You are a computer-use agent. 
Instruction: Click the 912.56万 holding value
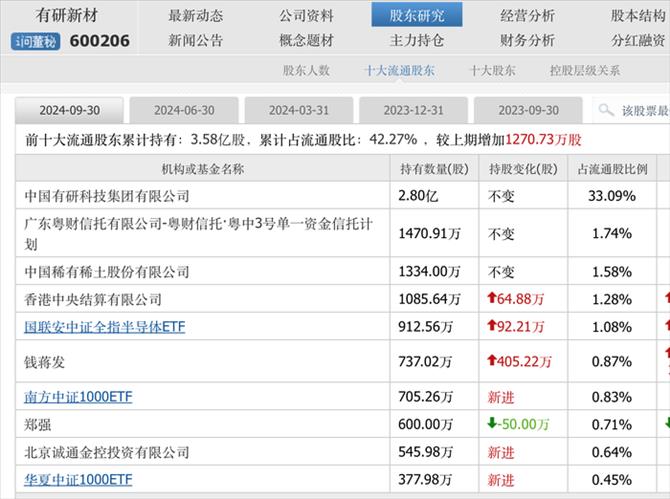pyautogui.click(x=425, y=327)
